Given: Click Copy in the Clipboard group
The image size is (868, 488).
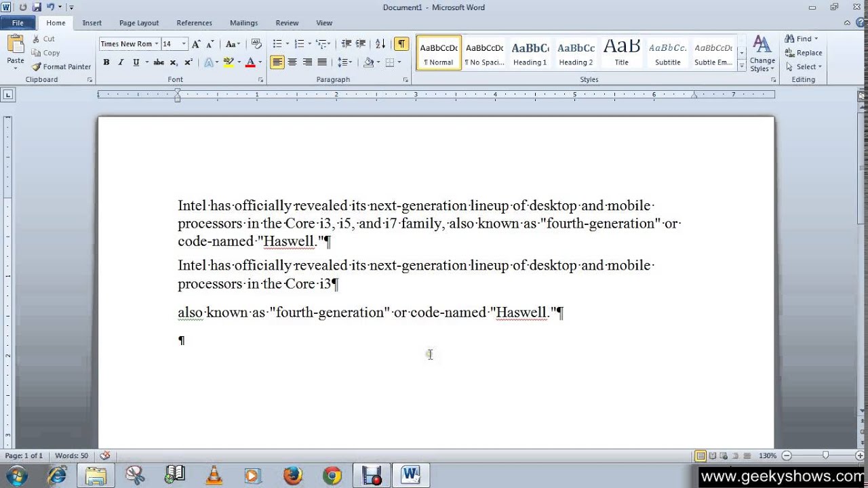Looking at the screenshot, I should pyautogui.click(x=45, y=53).
